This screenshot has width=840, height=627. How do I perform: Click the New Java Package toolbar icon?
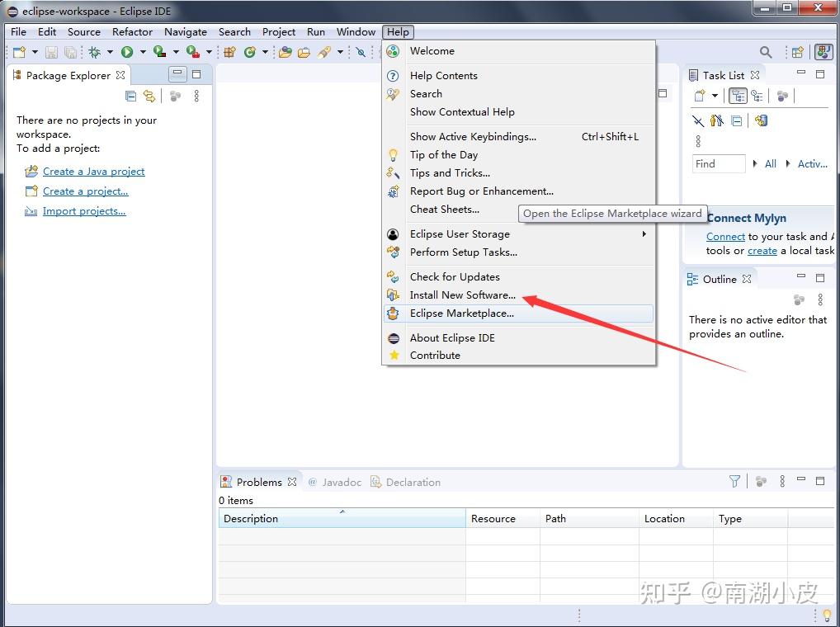230,52
